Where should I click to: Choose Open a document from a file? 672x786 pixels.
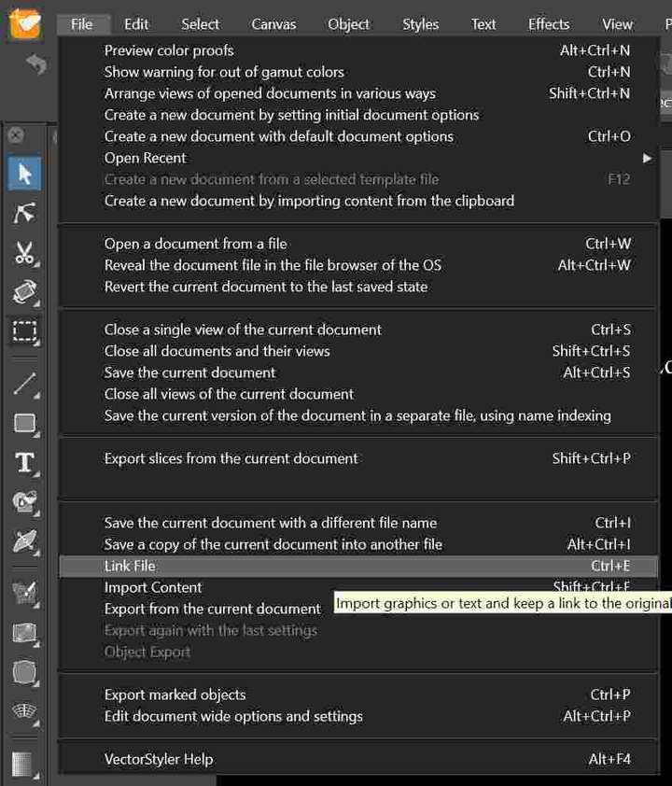[358, 245]
